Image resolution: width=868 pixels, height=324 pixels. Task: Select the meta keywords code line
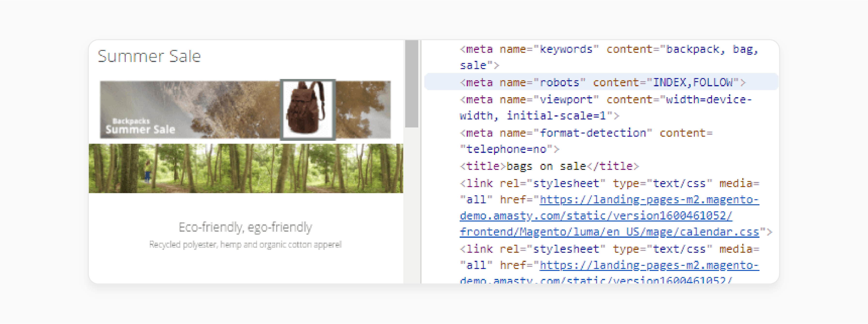[609, 57]
